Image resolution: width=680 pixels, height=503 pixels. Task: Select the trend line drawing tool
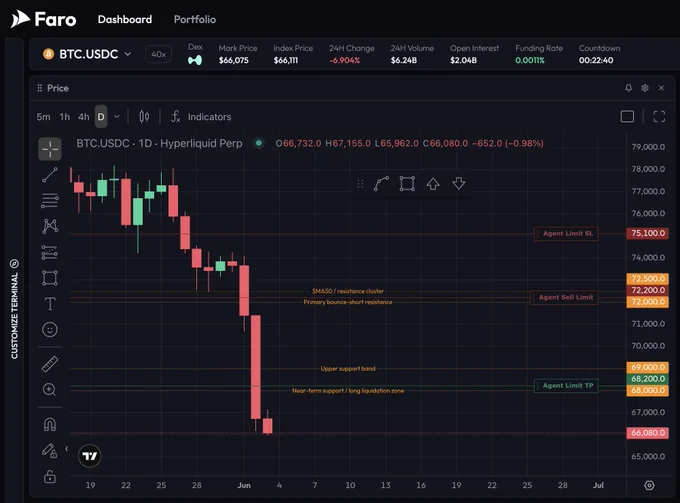click(50, 175)
